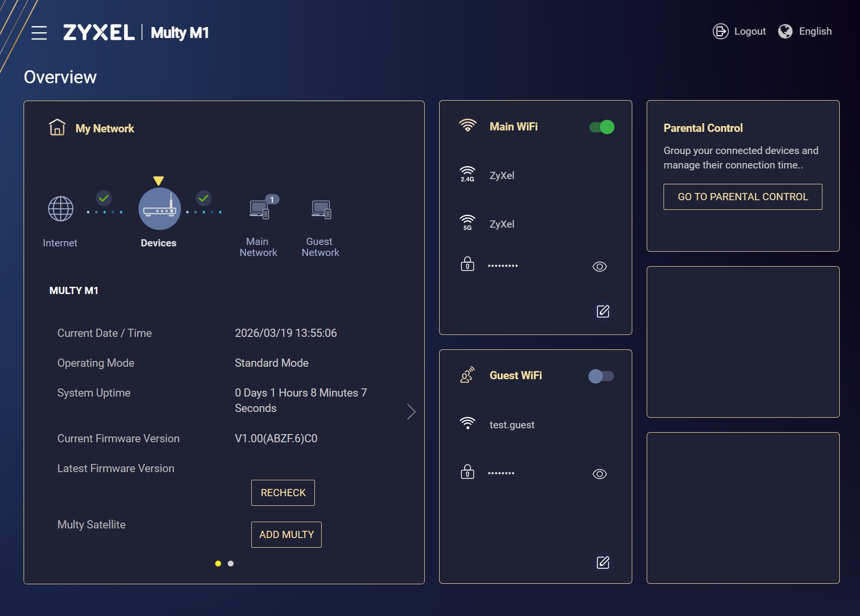
Task: Click the Overview page heading
Action: (x=60, y=77)
